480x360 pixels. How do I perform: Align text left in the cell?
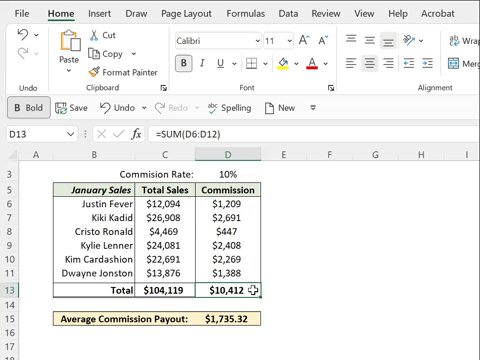coord(351,63)
